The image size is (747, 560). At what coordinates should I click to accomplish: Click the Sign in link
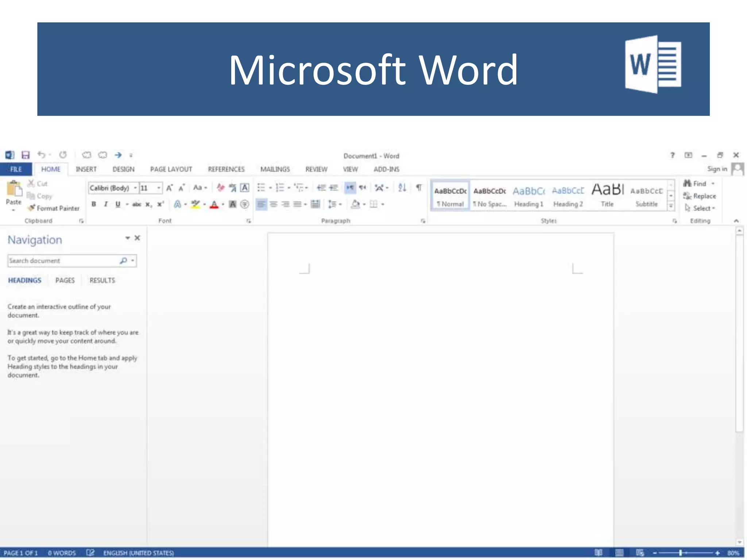717,169
